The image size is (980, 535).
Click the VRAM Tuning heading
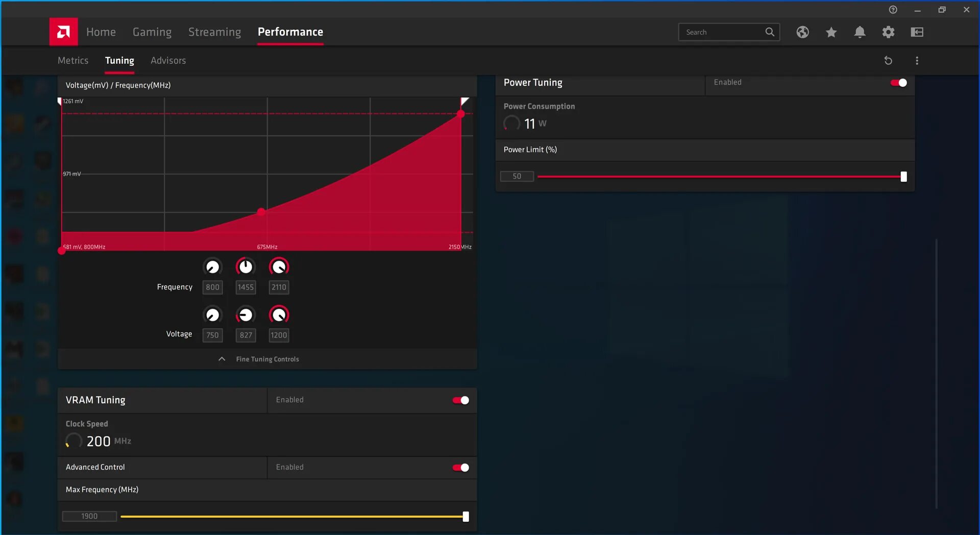[95, 400]
